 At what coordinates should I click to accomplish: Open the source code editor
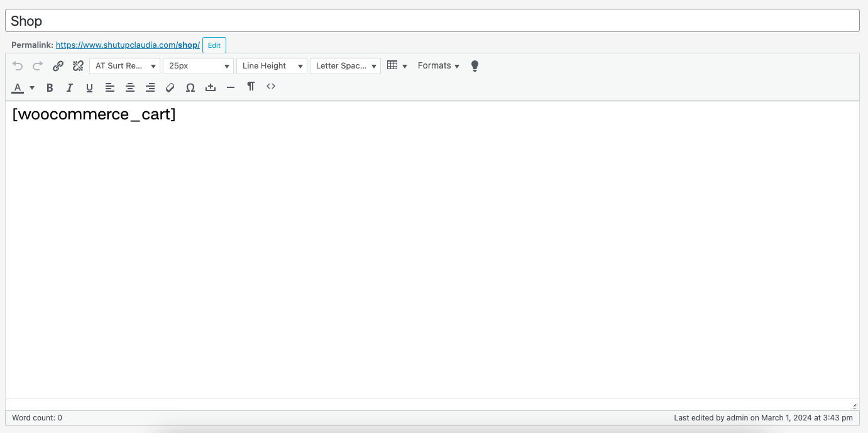tap(271, 87)
